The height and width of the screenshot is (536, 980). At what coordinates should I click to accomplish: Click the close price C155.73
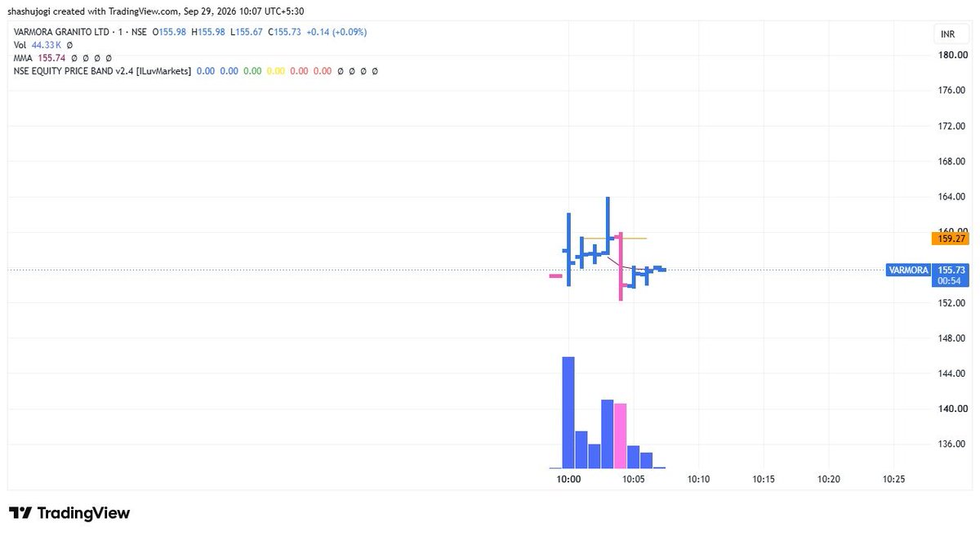[284, 32]
